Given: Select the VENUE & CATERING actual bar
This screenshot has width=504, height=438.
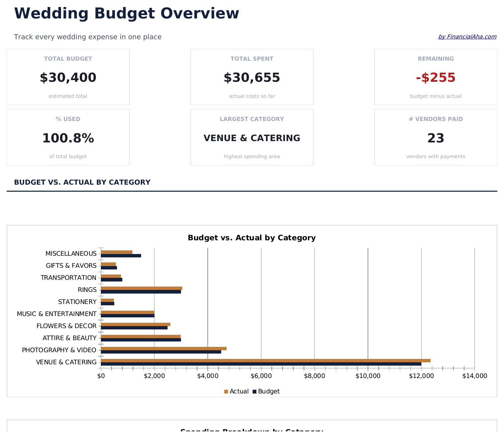Looking at the screenshot, I should 265,360.
